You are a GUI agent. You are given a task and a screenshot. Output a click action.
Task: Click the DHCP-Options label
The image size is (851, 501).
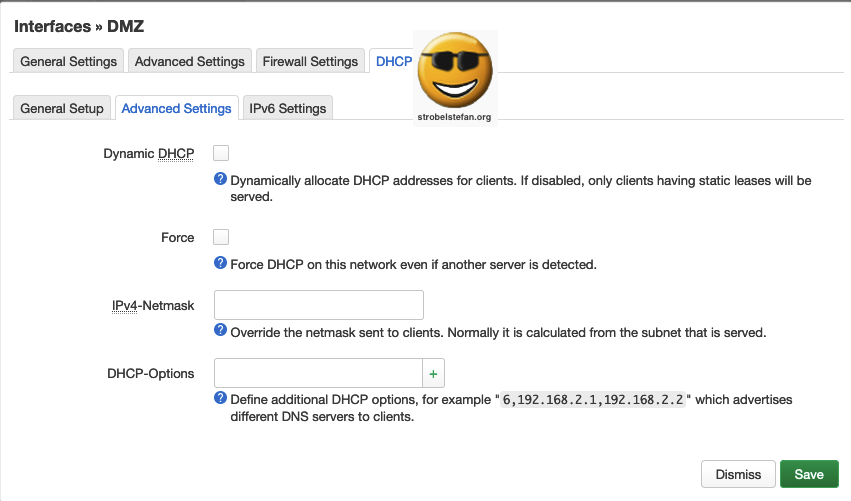pyautogui.click(x=150, y=373)
